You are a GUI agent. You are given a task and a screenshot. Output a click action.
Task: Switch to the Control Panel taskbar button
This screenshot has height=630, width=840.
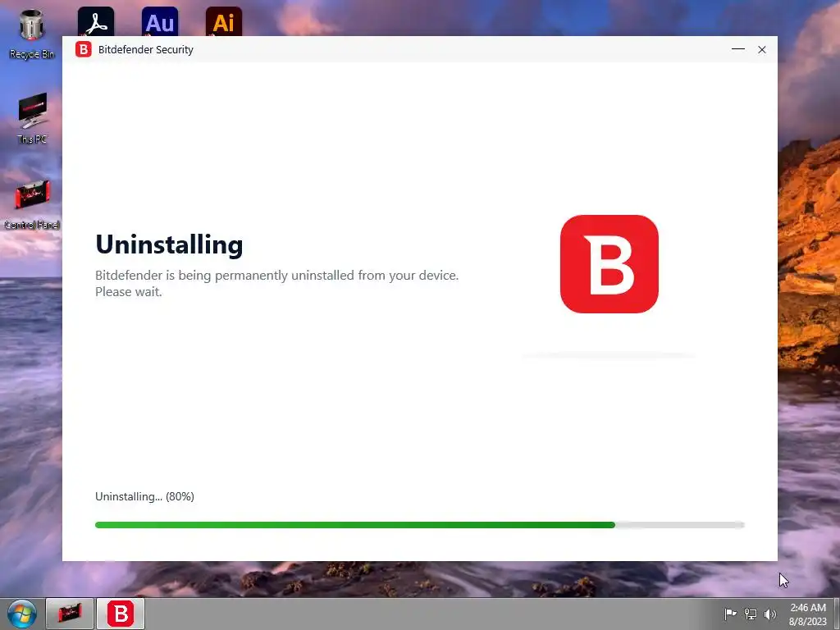(70, 614)
